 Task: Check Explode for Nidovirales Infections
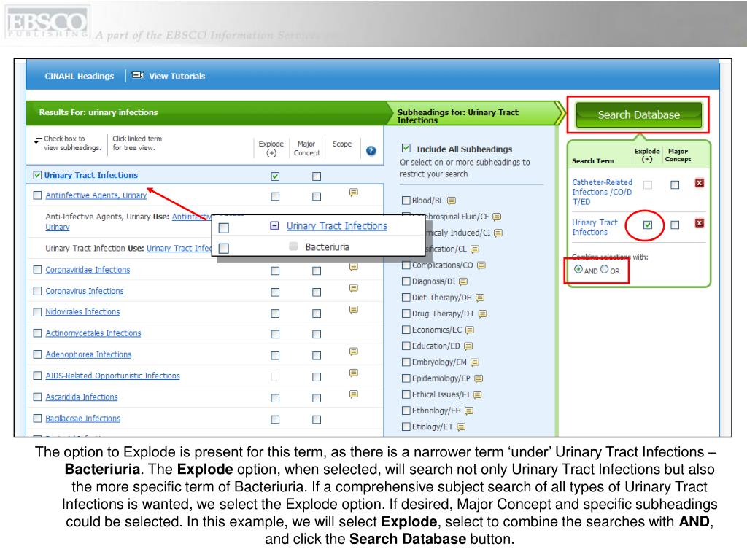click(275, 314)
